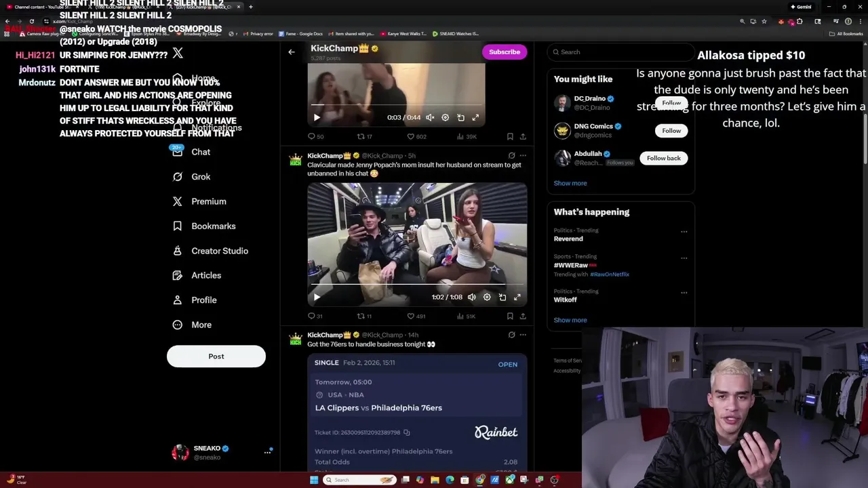The height and width of the screenshot is (488, 868).
Task: Unmute the first video showing 0:03 / 0:44
Action: 430,117
